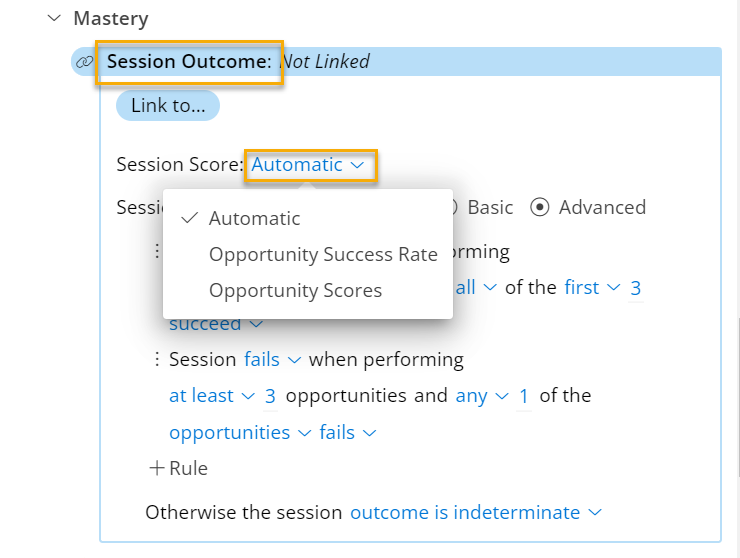Open the Session 'fails' dropdown
740x558 pixels.
[273, 359]
